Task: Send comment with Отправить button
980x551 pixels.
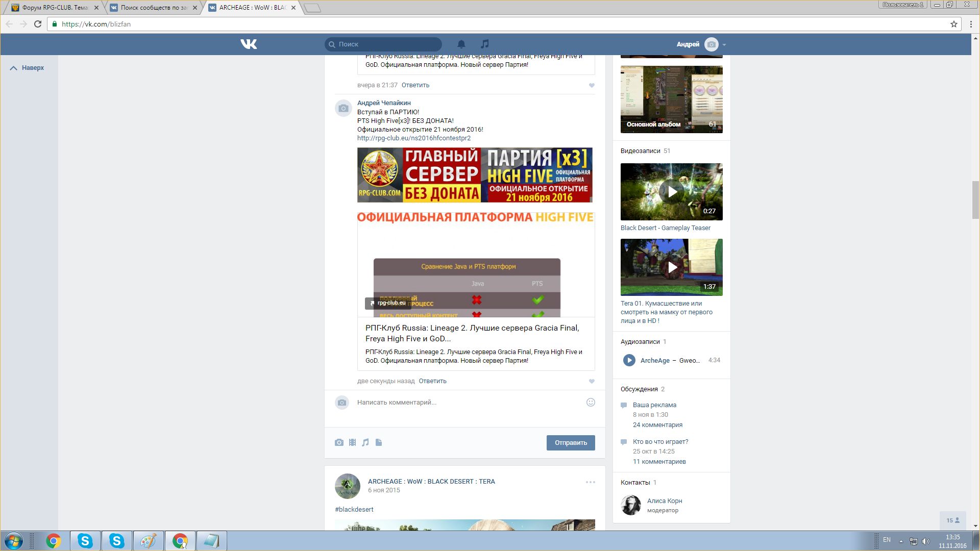Action: pos(571,443)
